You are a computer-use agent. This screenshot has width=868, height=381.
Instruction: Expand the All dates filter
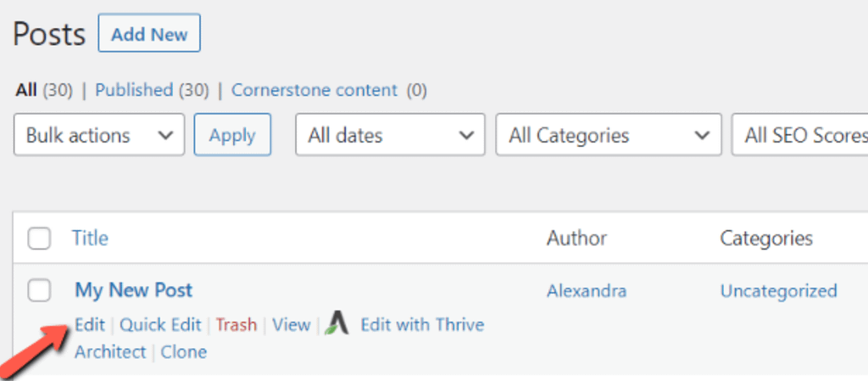390,135
